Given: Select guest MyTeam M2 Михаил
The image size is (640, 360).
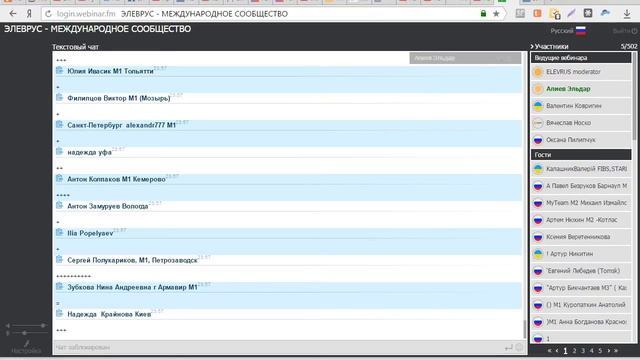Looking at the screenshot, I should tap(581, 203).
